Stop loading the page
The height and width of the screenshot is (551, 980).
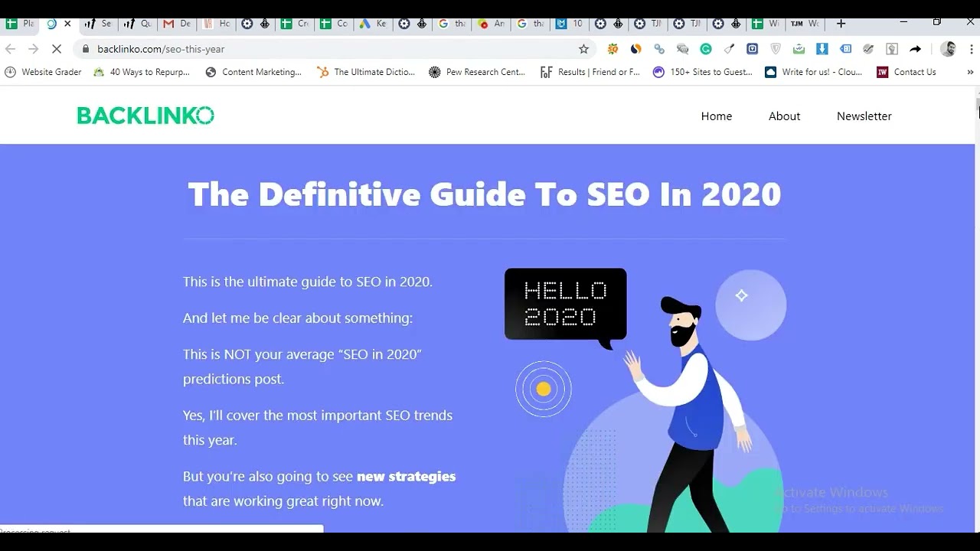pos(56,49)
